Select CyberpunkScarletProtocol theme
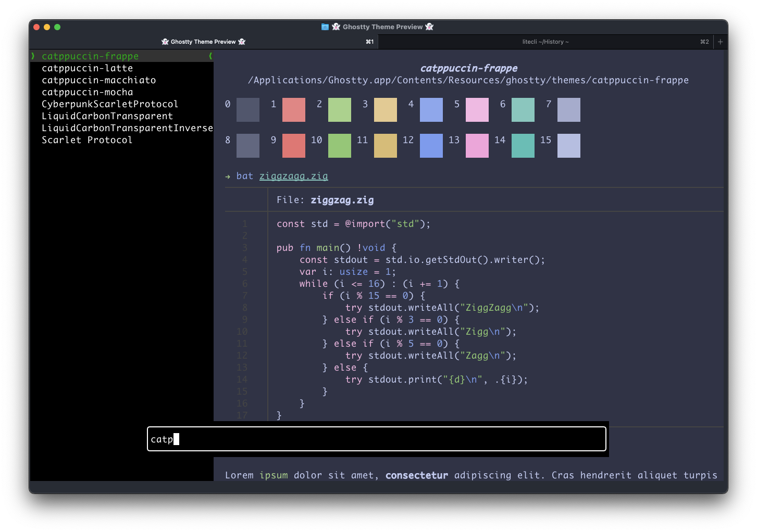Viewport: 757px width, 532px height. tap(110, 104)
